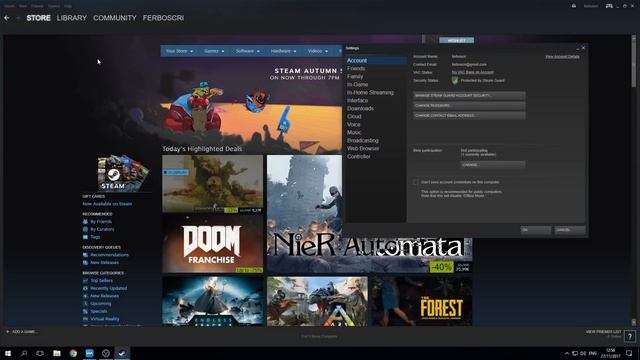640x360 pixels.
Task: Click the WISHLIST button
Action: click(x=456, y=40)
